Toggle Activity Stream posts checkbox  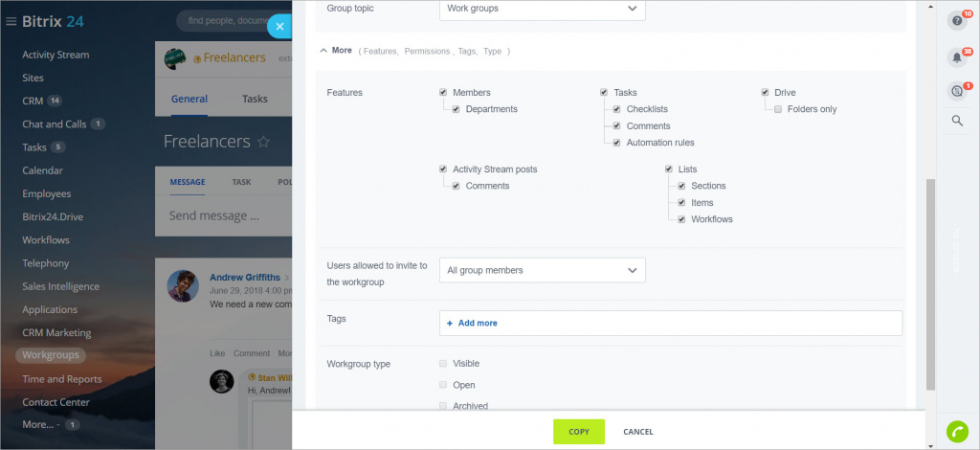tap(443, 169)
